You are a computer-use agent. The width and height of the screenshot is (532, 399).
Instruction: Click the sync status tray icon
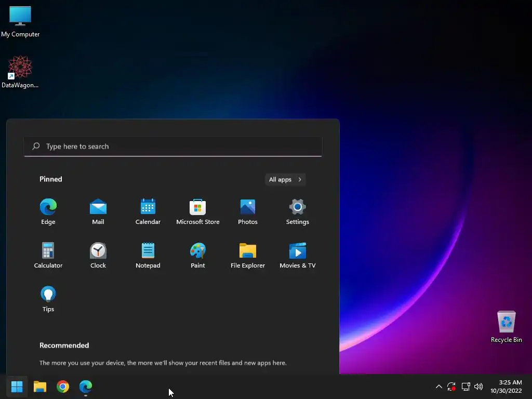click(x=451, y=387)
